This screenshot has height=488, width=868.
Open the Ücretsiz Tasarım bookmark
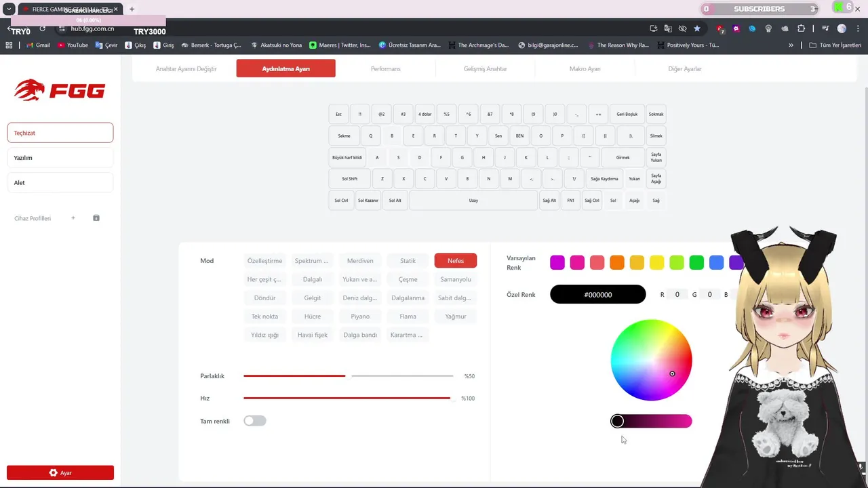pos(410,45)
